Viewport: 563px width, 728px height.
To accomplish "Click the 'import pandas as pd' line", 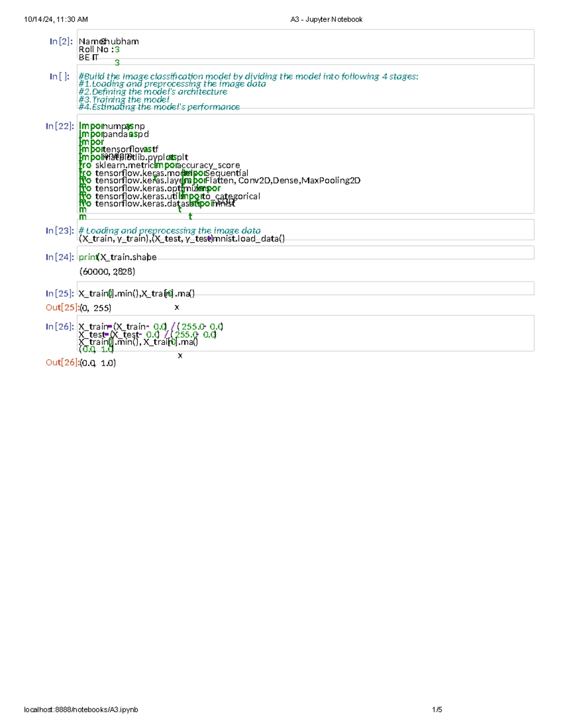I will pos(114,134).
